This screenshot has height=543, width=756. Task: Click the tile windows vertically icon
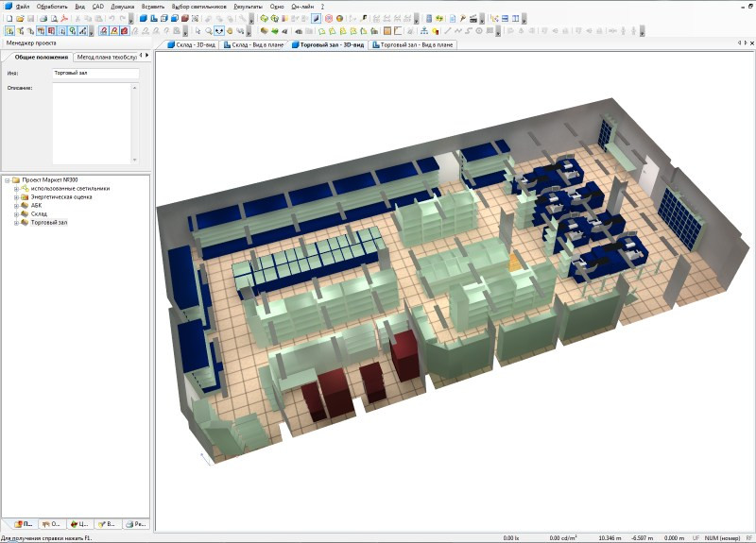(x=515, y=18)
